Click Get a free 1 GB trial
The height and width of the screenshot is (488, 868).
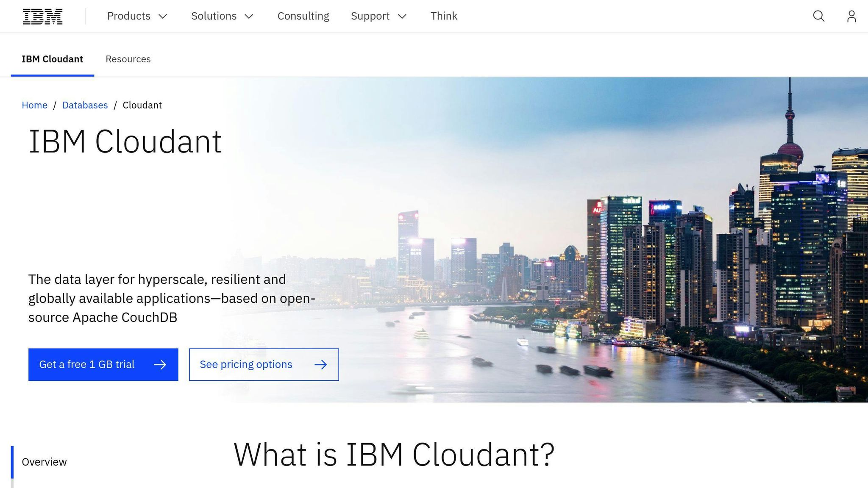coord(87,364)
